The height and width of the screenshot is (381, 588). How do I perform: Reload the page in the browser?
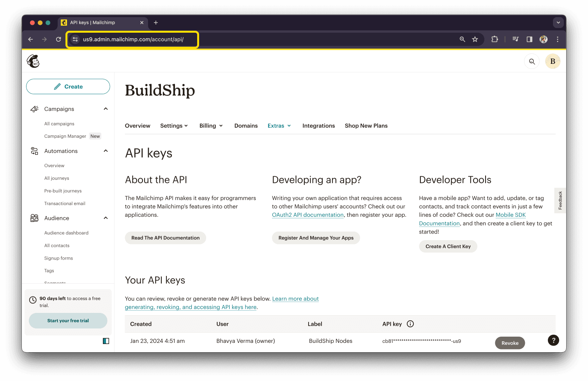tap(58, 39)
